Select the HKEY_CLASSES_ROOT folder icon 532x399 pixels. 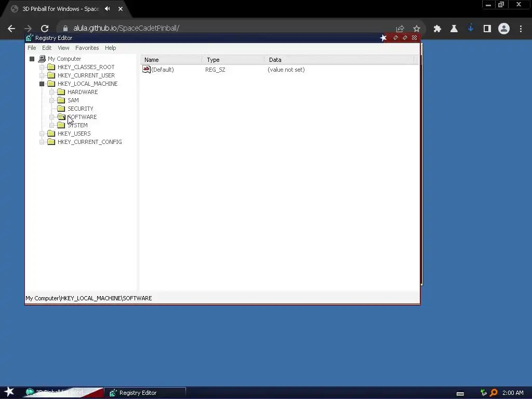click(x=51, y=67)
